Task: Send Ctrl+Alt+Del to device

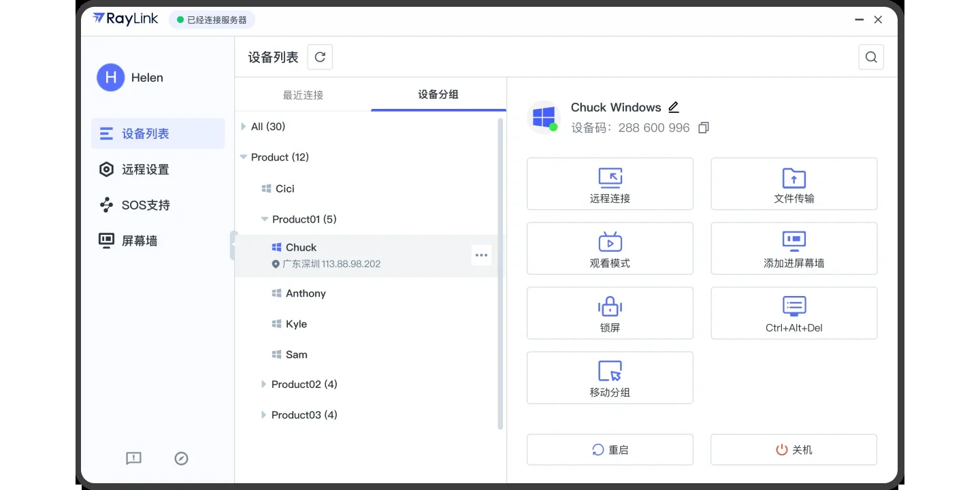Action: [x=794, y=313]
